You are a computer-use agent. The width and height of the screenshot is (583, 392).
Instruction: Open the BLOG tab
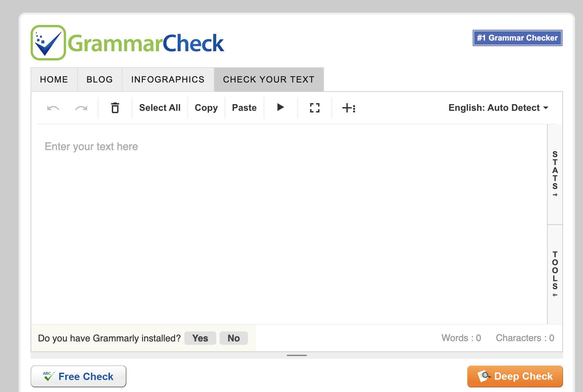[100, 80]
